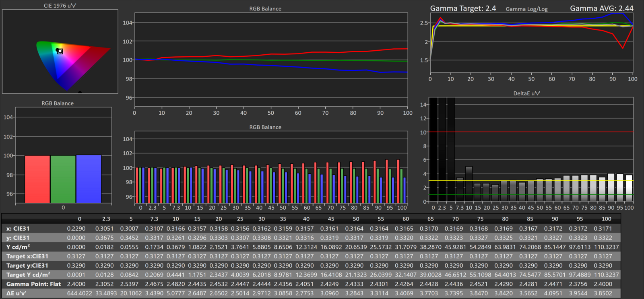Click the red gamma line dip near 95

point(623,48)
